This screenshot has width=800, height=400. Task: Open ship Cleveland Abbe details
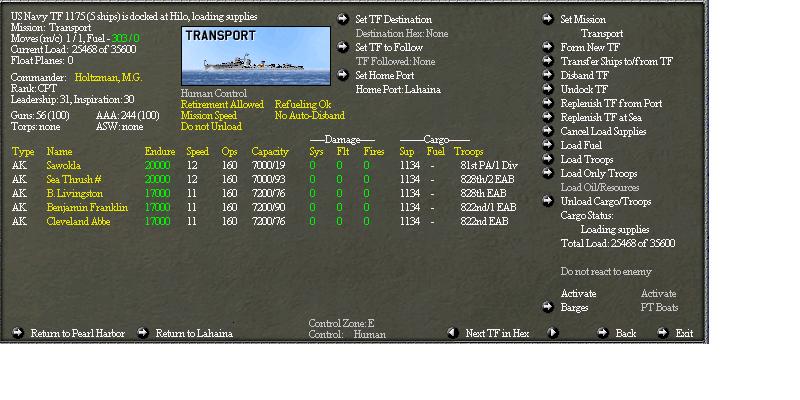click(x=78, y=221)
